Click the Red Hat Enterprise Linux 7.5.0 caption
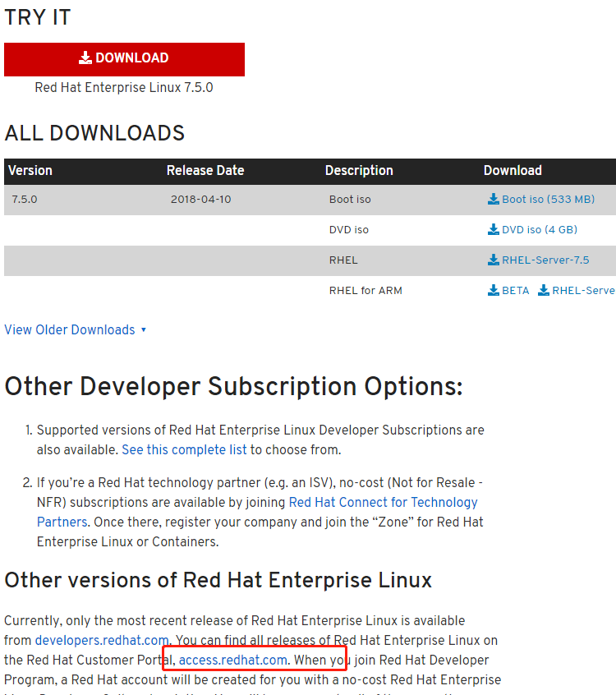The image size is (616, 695). 124,88
